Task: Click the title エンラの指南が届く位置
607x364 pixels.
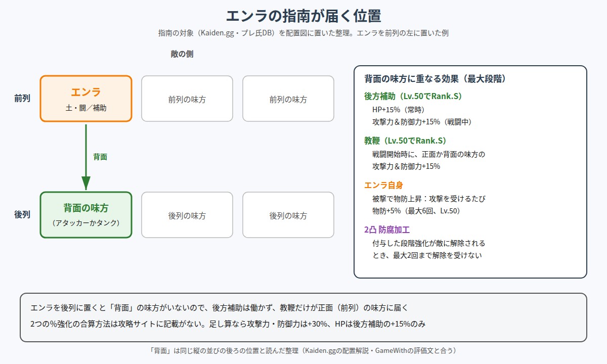Action: pyautogui.click(x=303, y=16)
